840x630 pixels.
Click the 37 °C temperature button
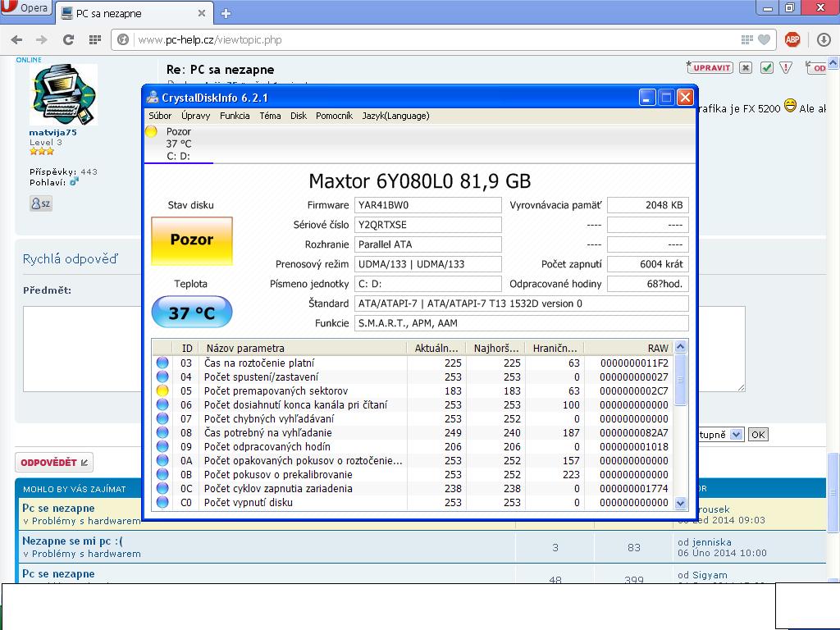192,312
